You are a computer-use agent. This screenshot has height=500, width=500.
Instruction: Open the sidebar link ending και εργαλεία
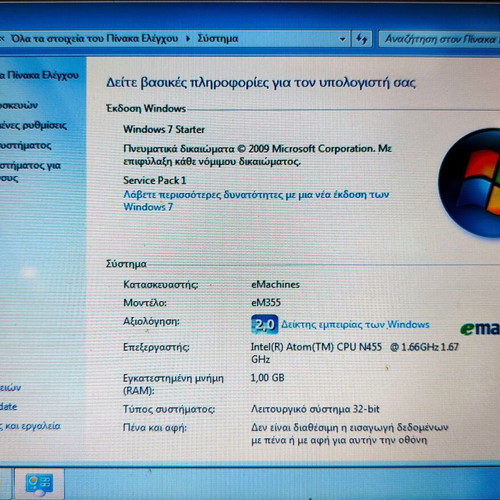[30, 426]
